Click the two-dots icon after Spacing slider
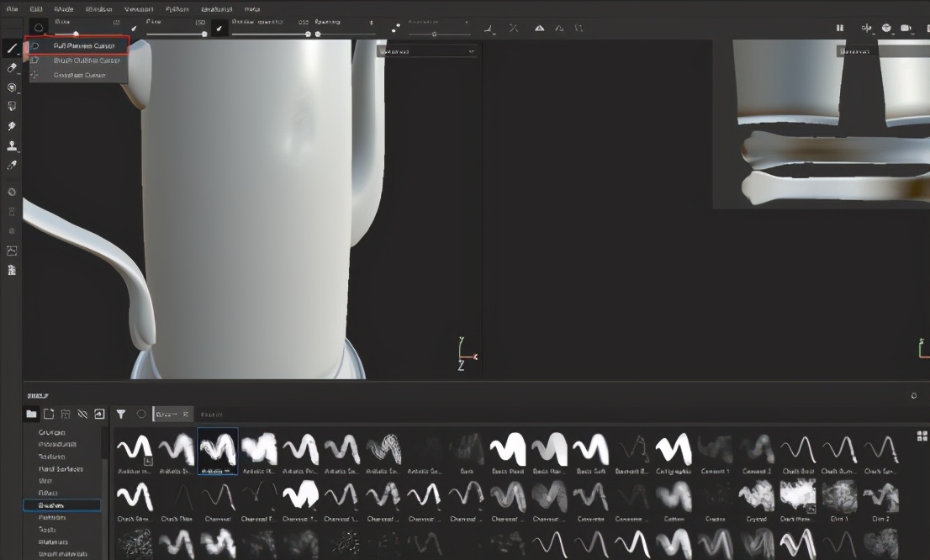This screenshot has width=930, height=560. [x=395, y=27]
